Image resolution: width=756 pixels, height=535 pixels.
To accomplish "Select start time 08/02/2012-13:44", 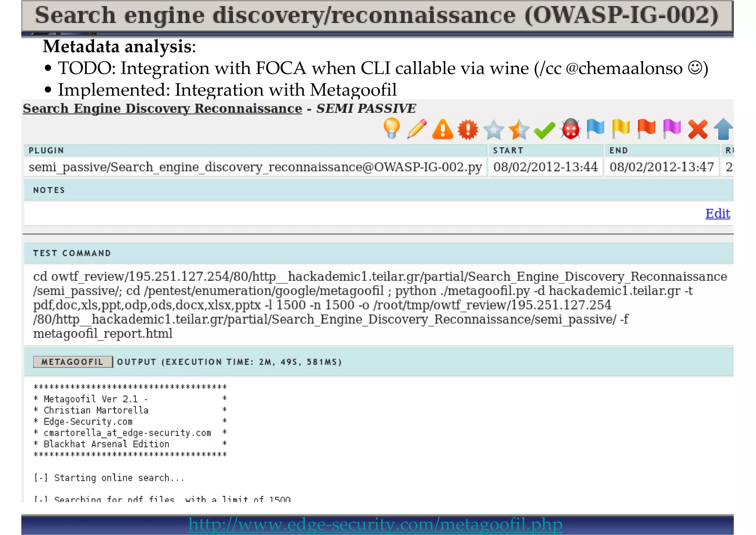I will point(546,167).
